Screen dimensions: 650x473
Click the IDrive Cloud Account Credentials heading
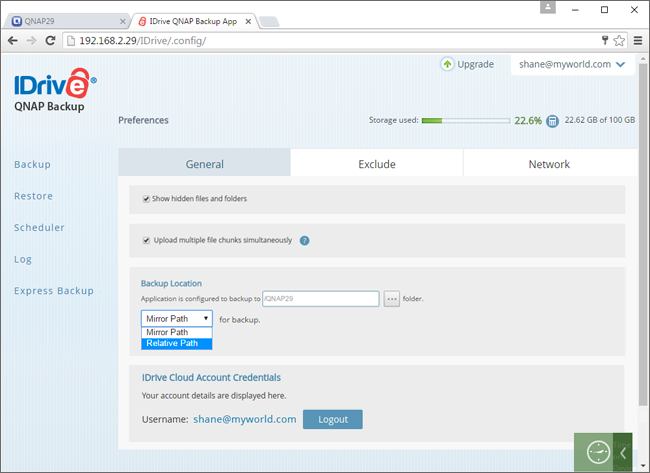[x=211, y=378]
